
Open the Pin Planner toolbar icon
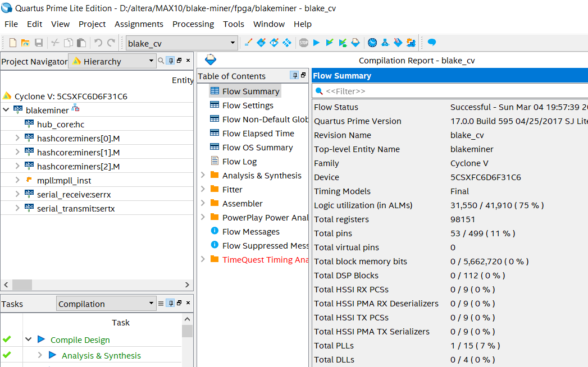(x=261, y=43)
